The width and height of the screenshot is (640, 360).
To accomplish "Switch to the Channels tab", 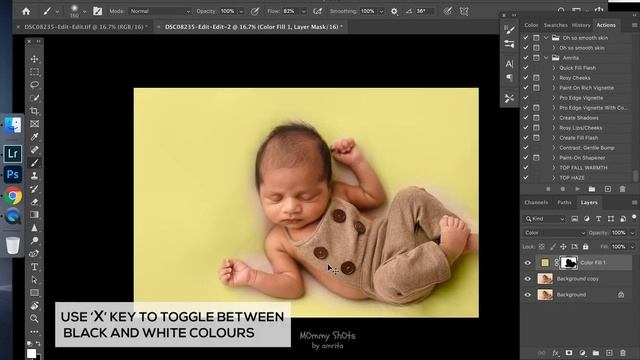I will pos(536,202).
